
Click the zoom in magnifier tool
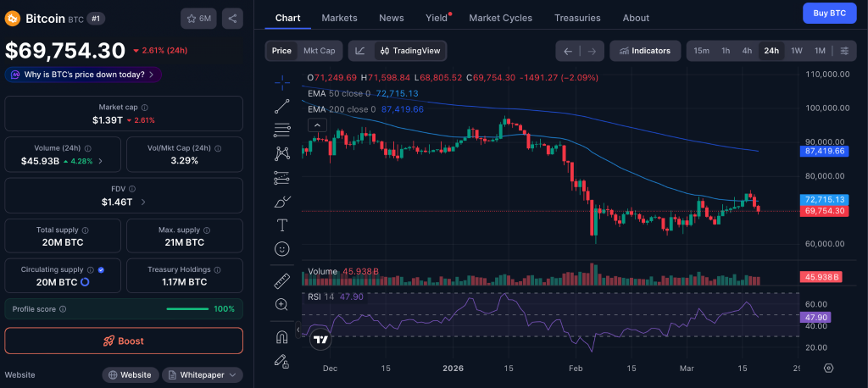point(282,304)
